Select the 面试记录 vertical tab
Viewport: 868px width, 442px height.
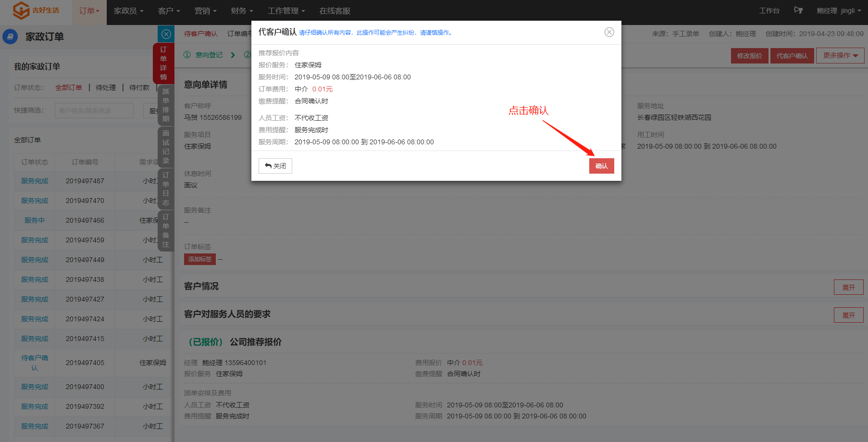tap(166, 147)
